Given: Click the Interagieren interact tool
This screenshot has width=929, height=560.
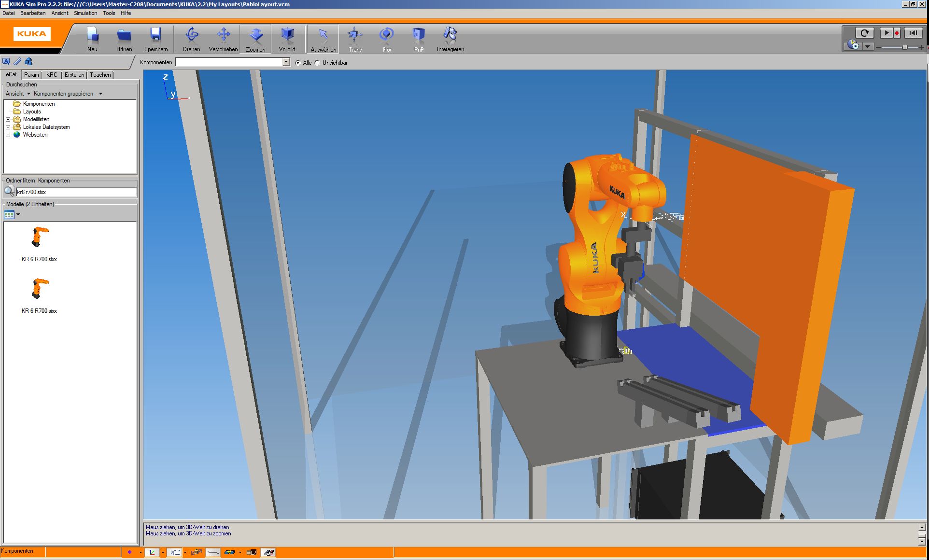Looking at the screenshot, I should 450,39.
